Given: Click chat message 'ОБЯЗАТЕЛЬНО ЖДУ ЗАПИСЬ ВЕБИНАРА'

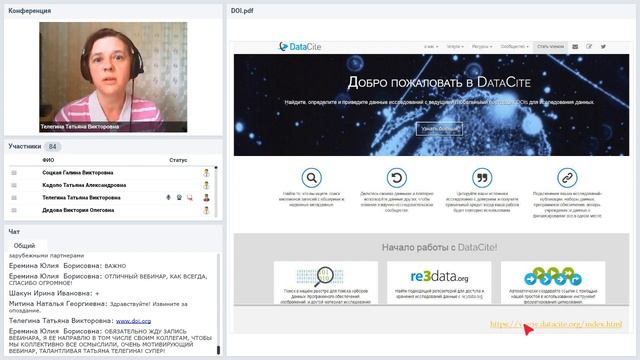Looking at the screenshot, I should (x=110, y=341).
